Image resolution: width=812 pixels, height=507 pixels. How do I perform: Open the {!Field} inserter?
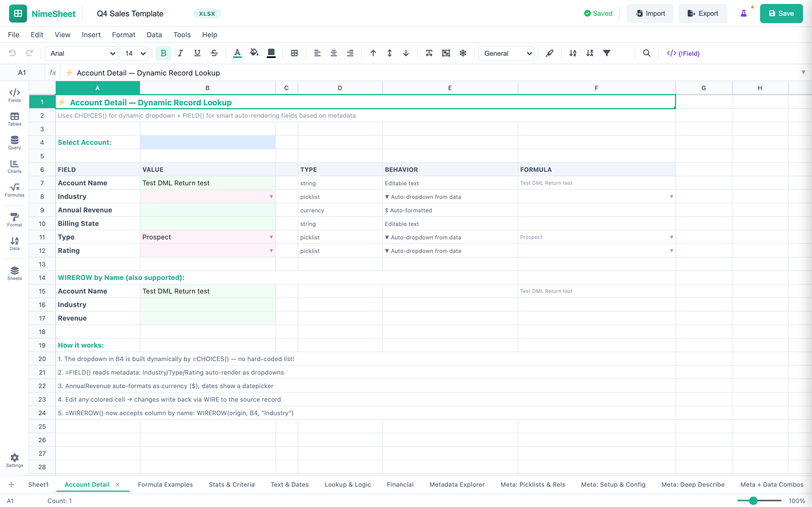click(x=683, y=53)
